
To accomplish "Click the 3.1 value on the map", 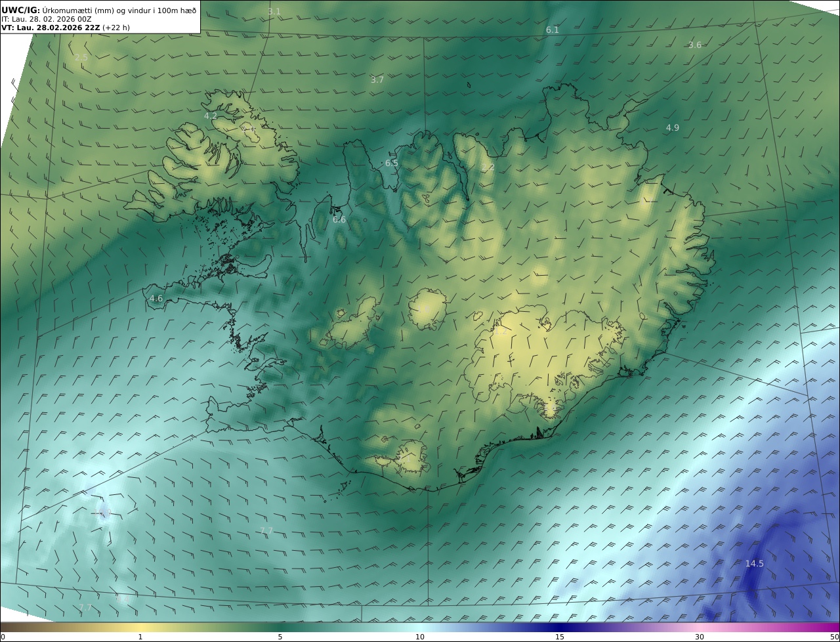I will (274, 11).
